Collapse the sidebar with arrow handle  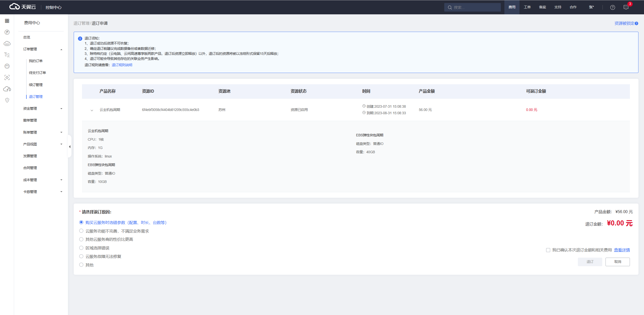point(70,146)
